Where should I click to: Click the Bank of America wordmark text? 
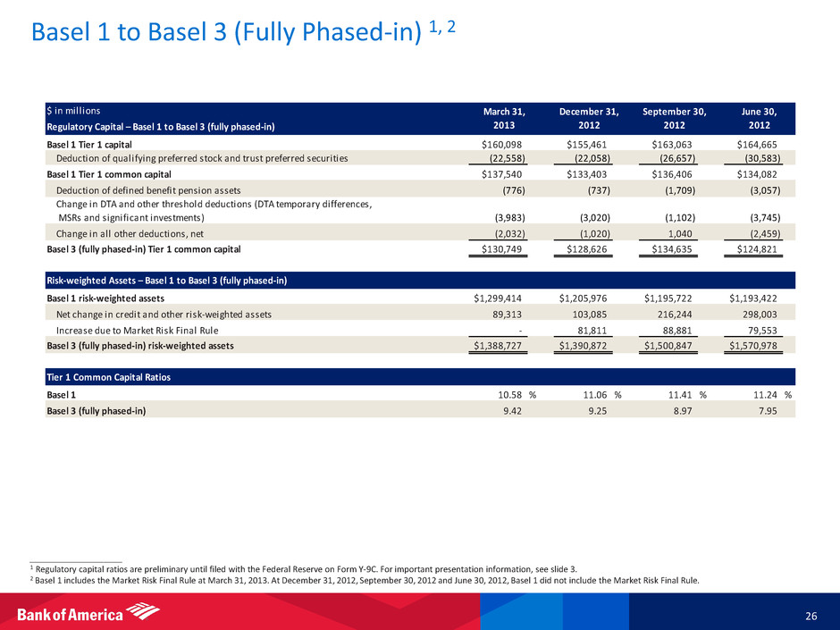[71, 615]
